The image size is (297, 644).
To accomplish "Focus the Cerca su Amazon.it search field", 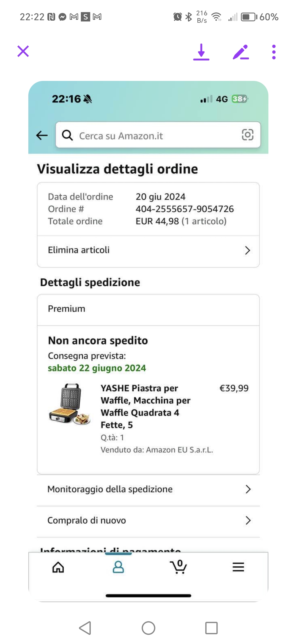I will 158,135.
